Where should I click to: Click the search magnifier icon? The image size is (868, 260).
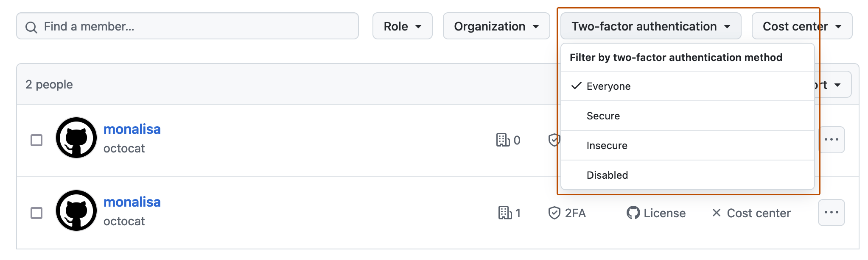click(x=31, y=26)
